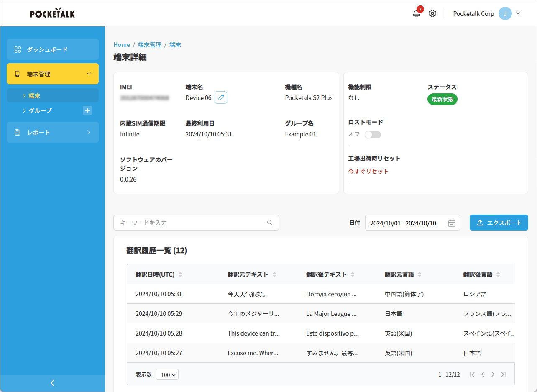Open 端末管理 breadcrumb link

150,45
